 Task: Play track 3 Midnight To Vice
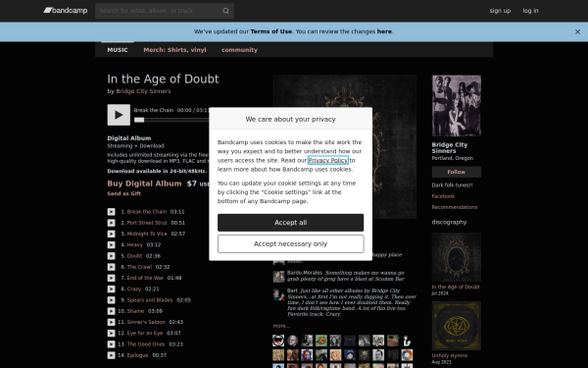112,234
